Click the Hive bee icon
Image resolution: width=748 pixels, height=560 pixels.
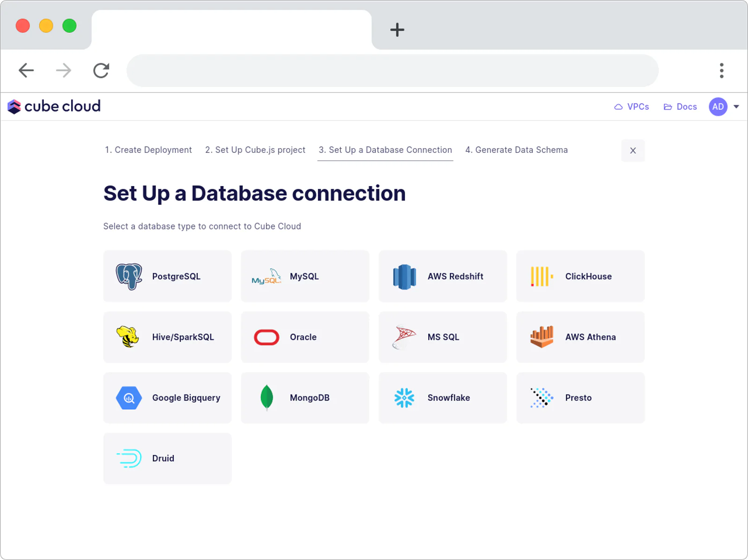128,337
